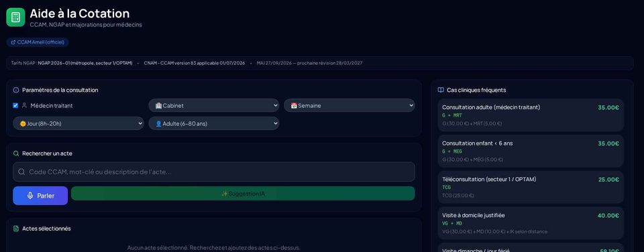Select the Consultation enfant < 6 ans case
This screenshot has width=644, height=252.
[531, 151]
